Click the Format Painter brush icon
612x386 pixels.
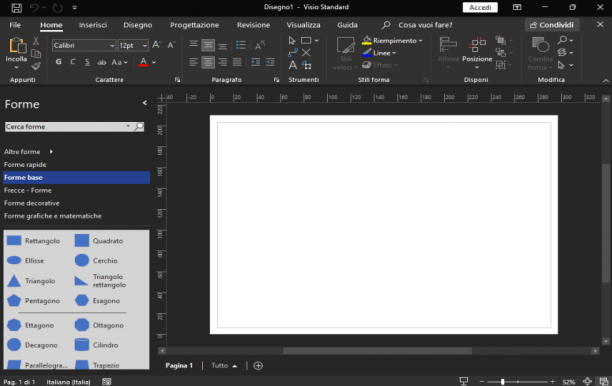36,66
